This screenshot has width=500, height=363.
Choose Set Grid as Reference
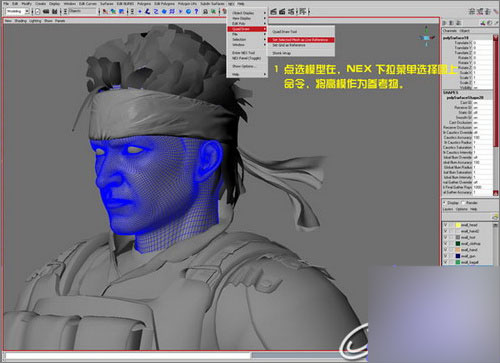click(x=289, y=45)
